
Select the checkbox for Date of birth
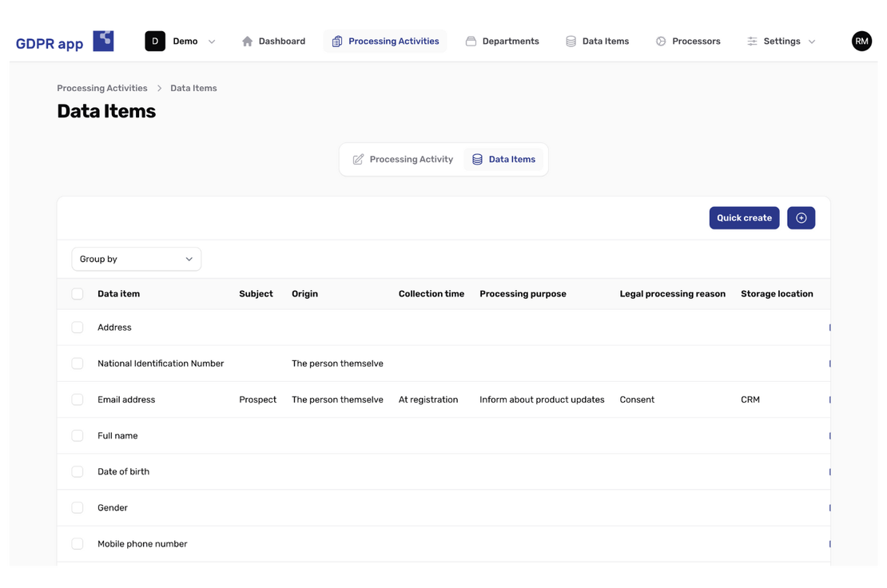pyautogui.click(x=77, y=471)
